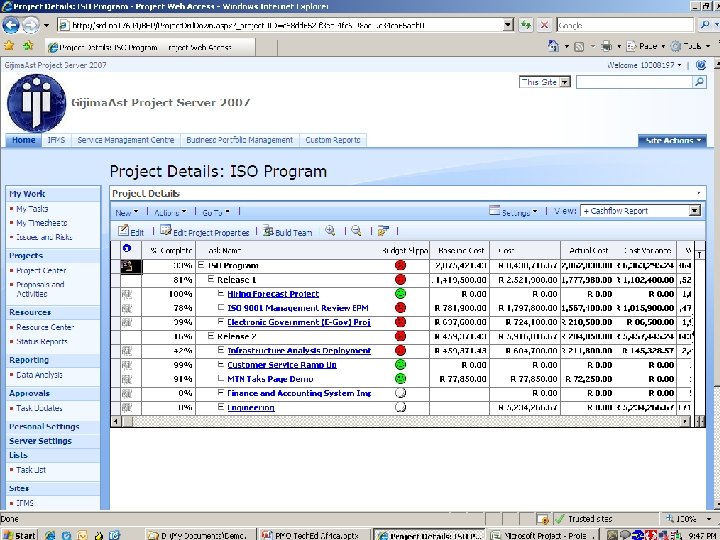
Task: Open the Welcome user menu
Action: coord(644,65)
